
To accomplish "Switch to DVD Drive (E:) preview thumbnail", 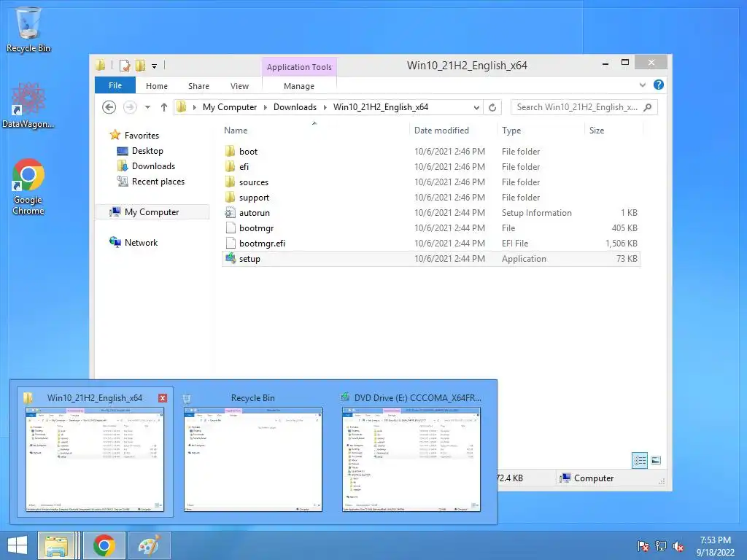I will coord(411,459).
